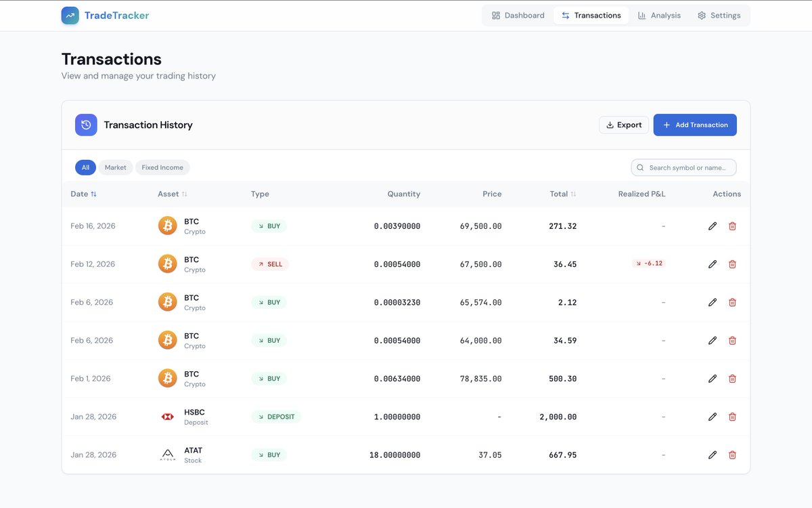This screenshot has height=508, width=812.
Task: Sort the table by Total column
Action: pyautogui.click(x=563, y=194)
